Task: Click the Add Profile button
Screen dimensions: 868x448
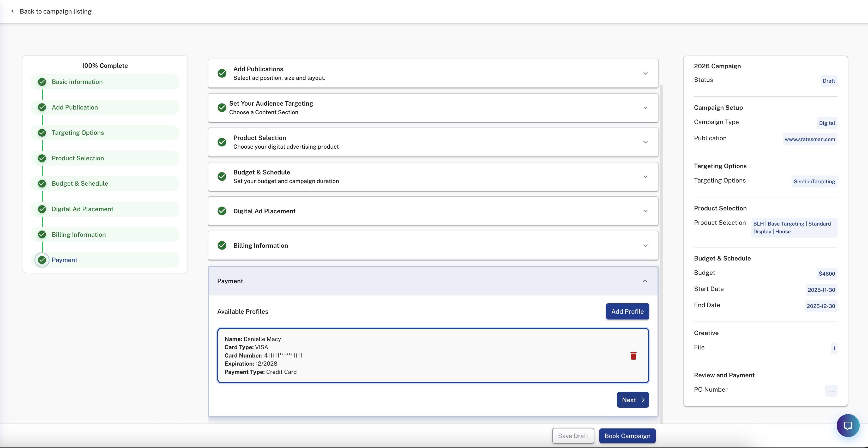Action: pos(627,311)
